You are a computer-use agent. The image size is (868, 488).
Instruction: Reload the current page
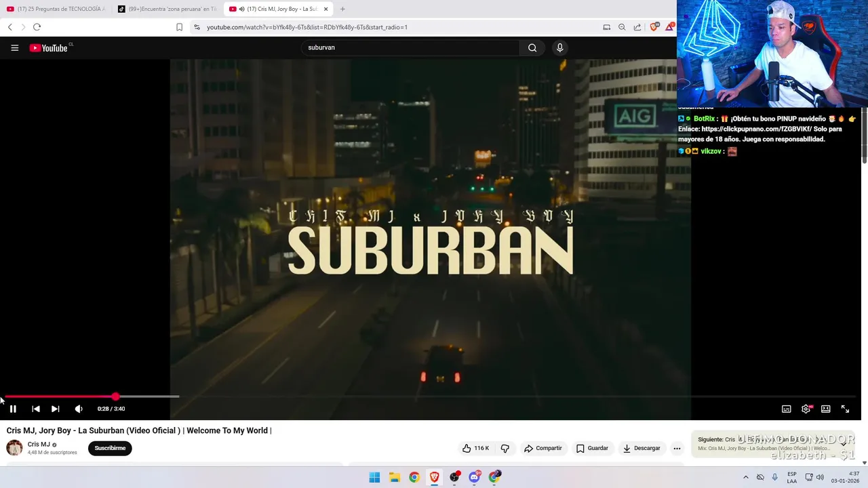point(37,27)
